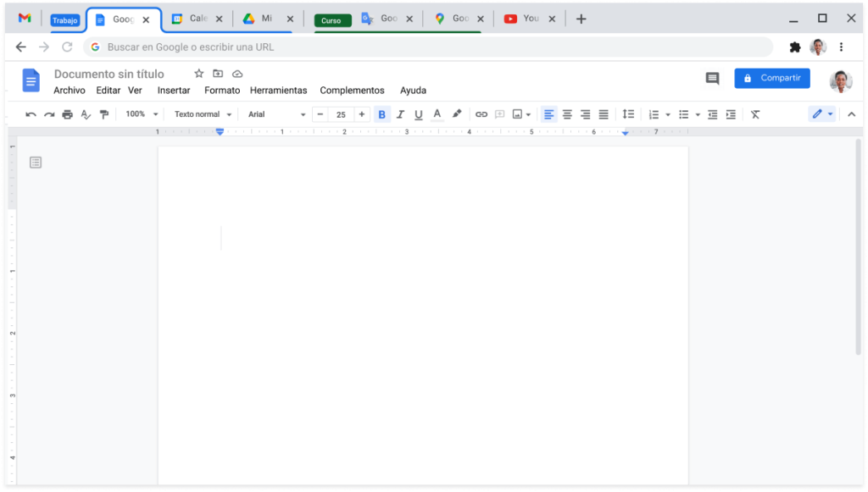This screenshot has width=868, height=492.
Task: Open the zoom level dropdown
Action: coord(140,113)
